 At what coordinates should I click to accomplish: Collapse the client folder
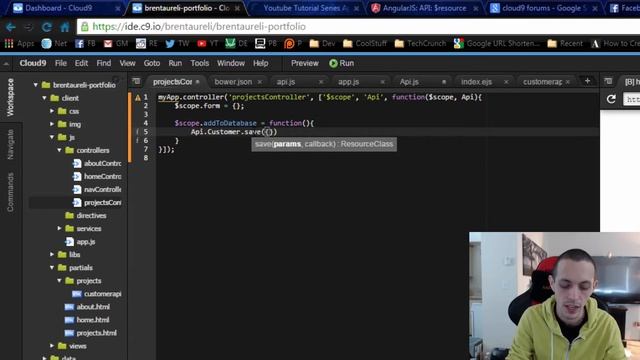[x=44, y=98]
